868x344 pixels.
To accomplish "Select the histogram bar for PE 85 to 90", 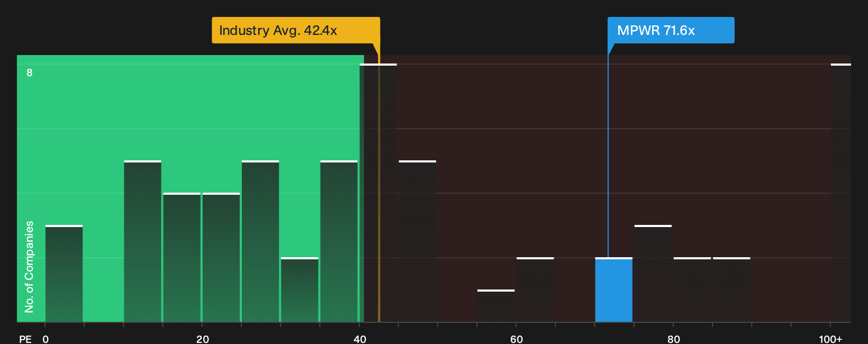I will tap(731, 290).
